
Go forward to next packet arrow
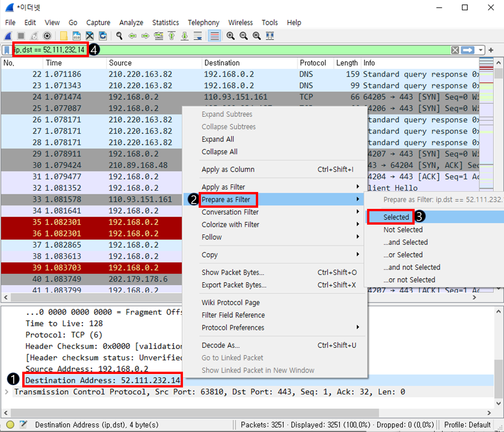[x=145, y=36]
